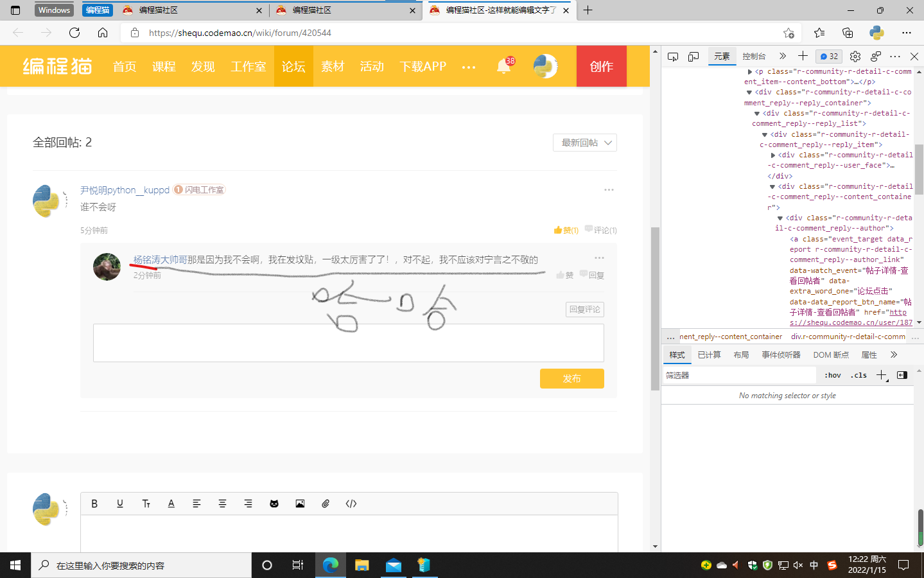Open the 布局 tab in DevTools

741,355
